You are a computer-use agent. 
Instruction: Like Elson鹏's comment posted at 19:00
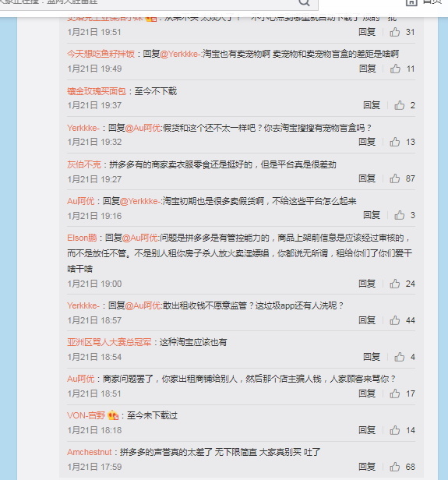click(x=394, y=284)
